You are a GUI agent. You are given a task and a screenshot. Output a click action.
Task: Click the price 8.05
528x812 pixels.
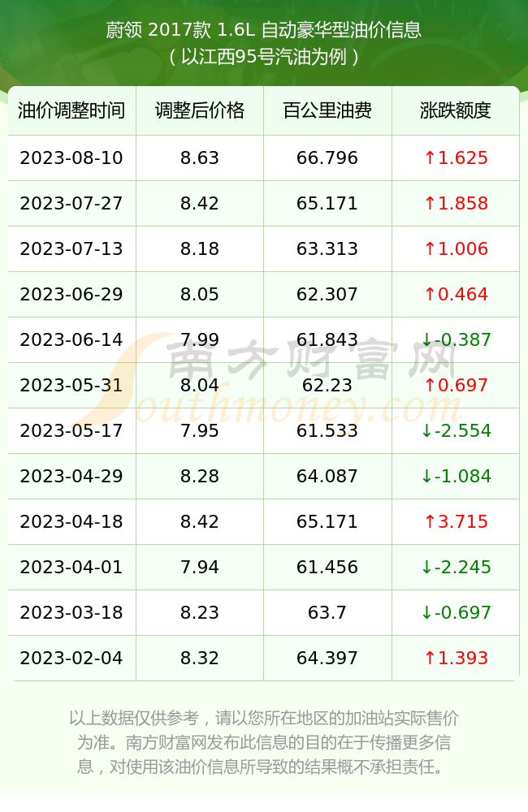coord(200,295)
